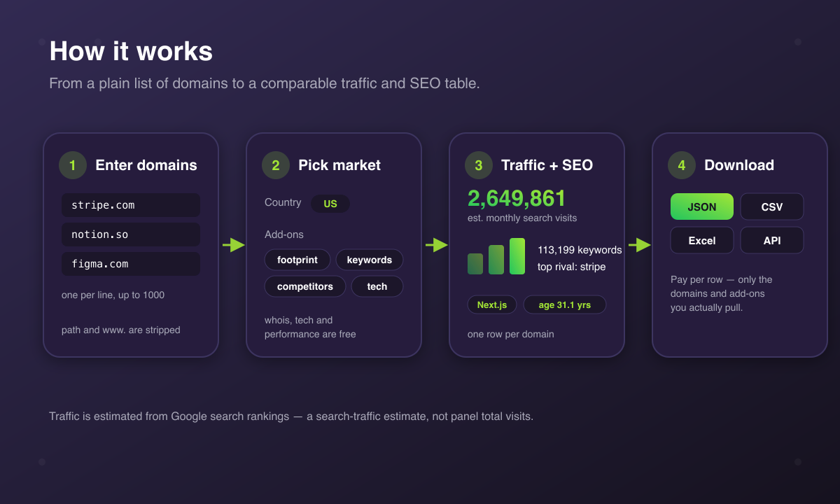Image resolution: width=840 pixels, height=504 pixels.
Task: Choose the CSV download button
Action: coord(772,206)
